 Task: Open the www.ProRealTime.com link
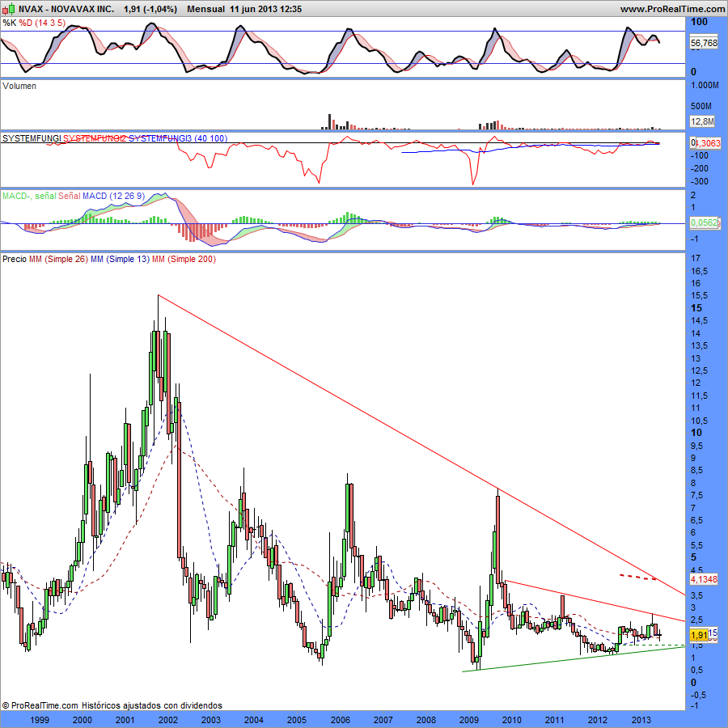[672, 9]
